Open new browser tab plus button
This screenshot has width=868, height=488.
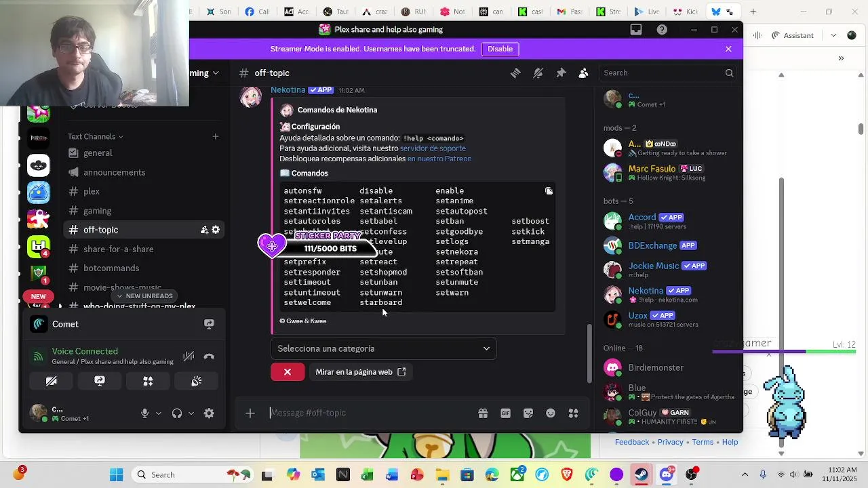753,12
